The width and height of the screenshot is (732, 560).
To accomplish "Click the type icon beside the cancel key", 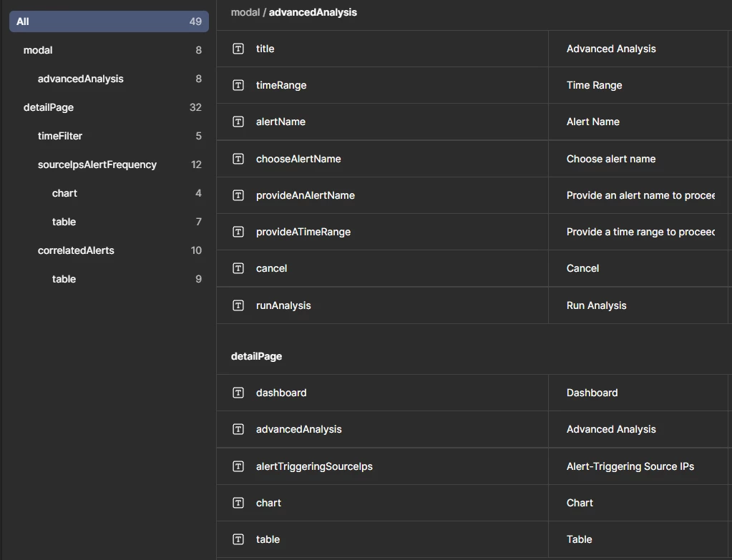I will tap(238, 268).
